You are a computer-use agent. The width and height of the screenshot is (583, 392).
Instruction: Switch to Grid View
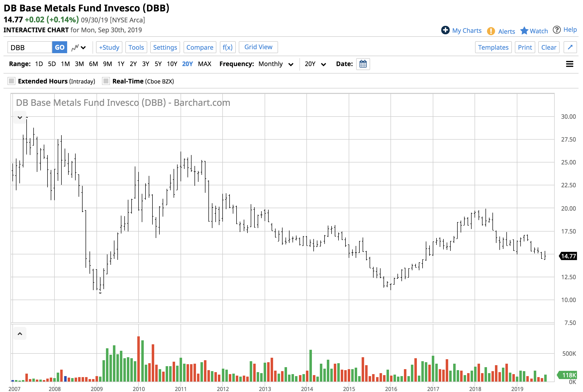(x=258, y=47)
